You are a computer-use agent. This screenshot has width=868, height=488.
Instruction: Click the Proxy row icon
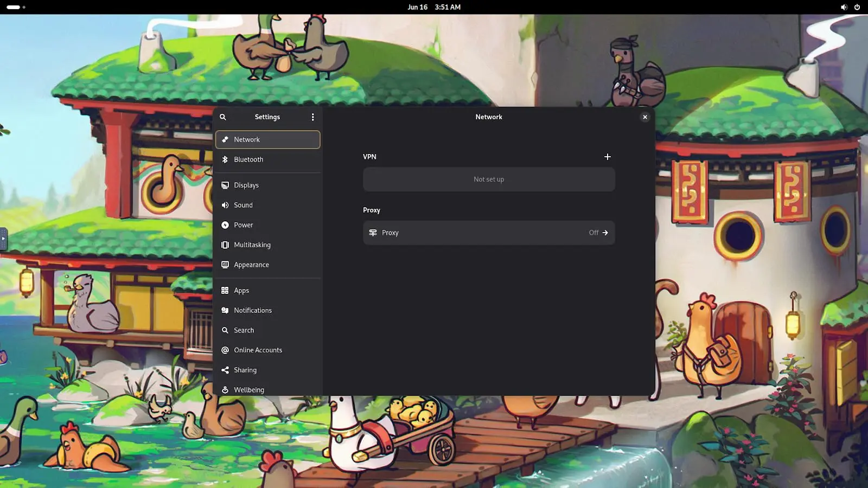pos(373,233)
